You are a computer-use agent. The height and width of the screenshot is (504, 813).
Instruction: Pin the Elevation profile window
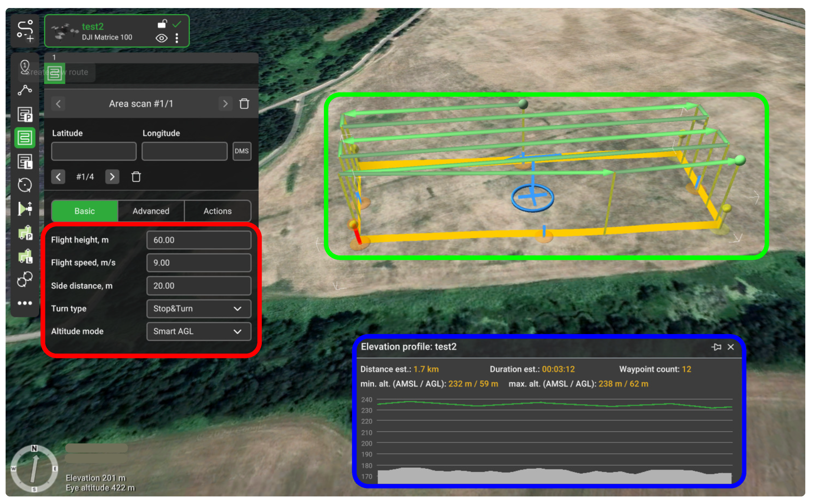pyautogui.click(x=716, y=347)
